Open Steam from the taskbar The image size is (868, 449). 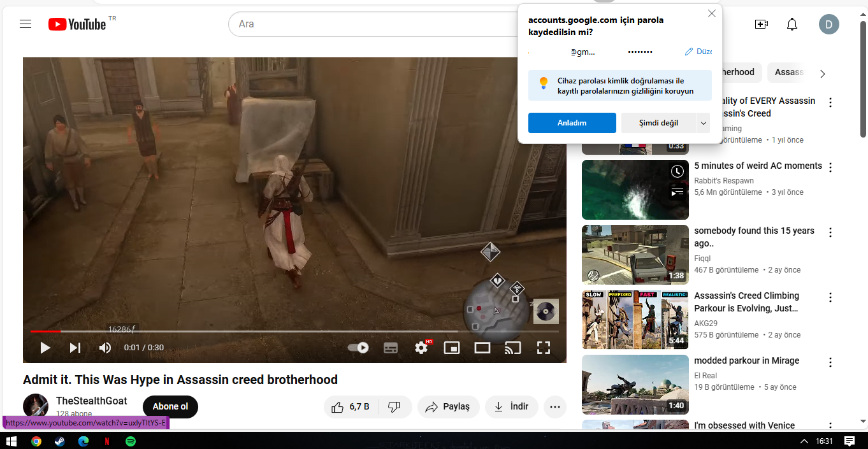tap(59, 441)
